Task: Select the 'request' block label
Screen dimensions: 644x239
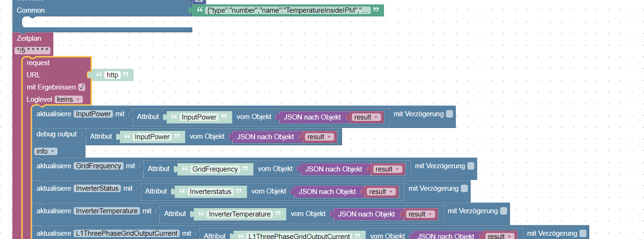Action: [x=38, y=63]
